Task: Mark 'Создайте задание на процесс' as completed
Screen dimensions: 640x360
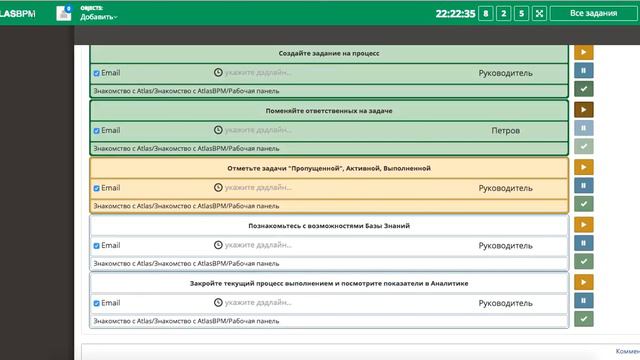Action: 584,89
